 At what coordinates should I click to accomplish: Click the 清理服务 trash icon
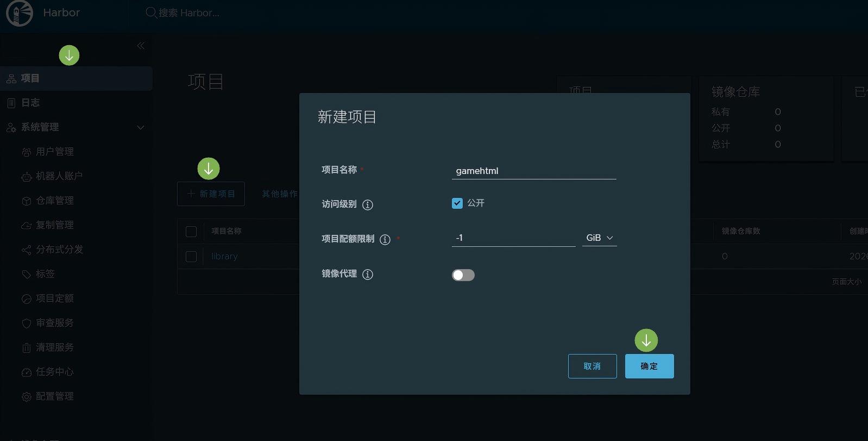[26, 348]
